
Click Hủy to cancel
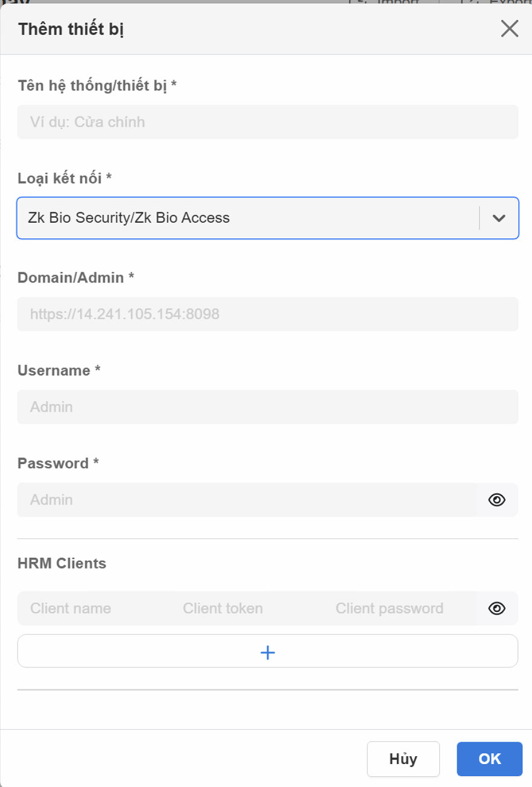point(403,759)
